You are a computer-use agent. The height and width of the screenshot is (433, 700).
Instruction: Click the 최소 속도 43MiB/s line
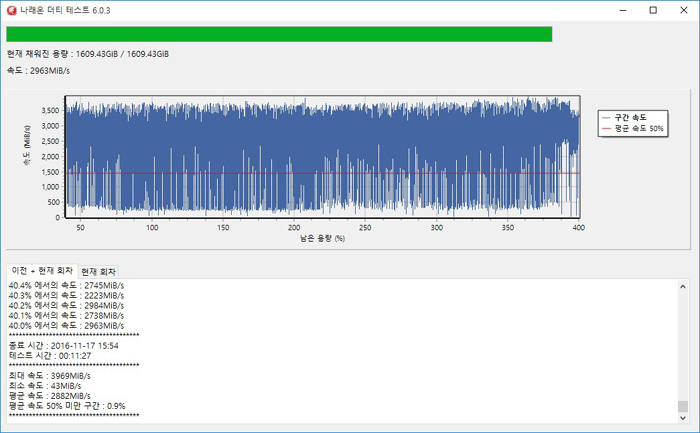tap(45, 386)
